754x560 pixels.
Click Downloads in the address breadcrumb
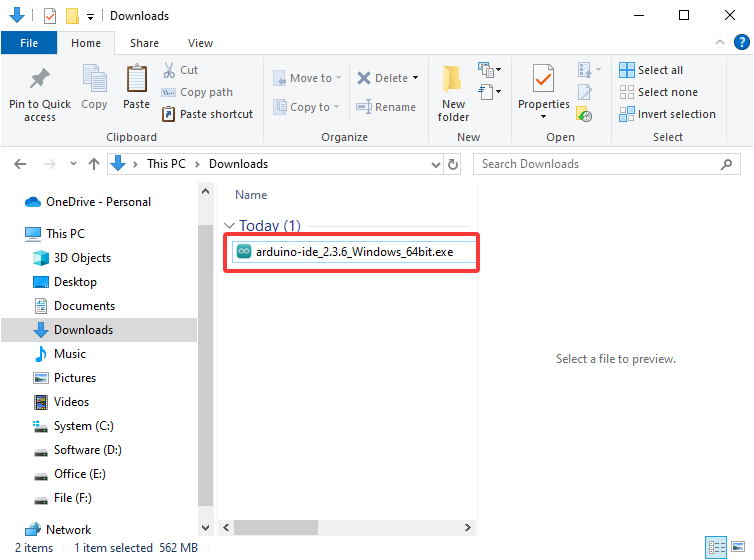(238, 164)
